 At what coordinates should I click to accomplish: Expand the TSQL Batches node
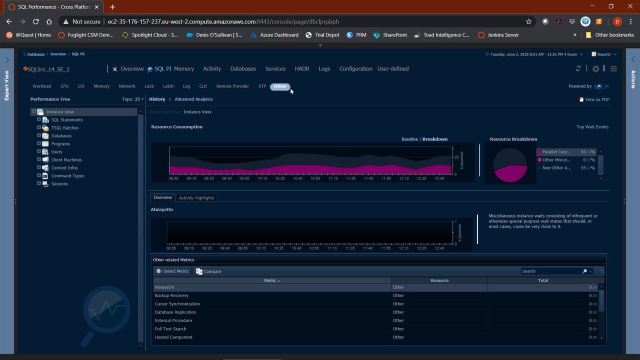39,127
